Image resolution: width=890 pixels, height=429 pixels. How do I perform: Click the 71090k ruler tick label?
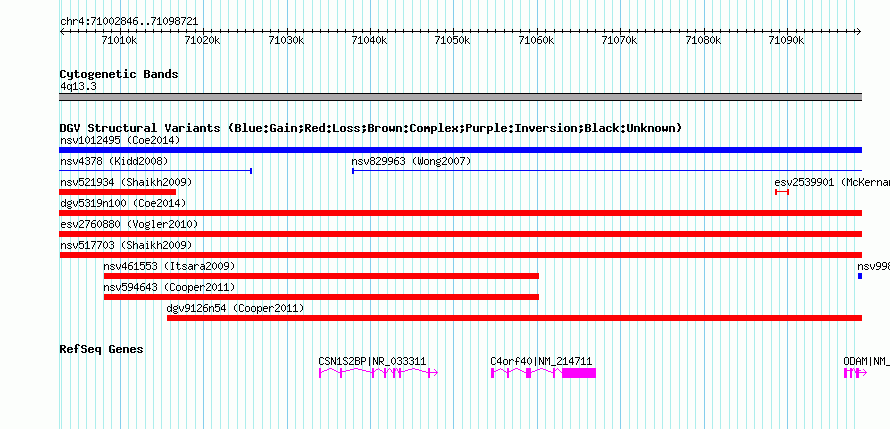(x=787, y=40)
